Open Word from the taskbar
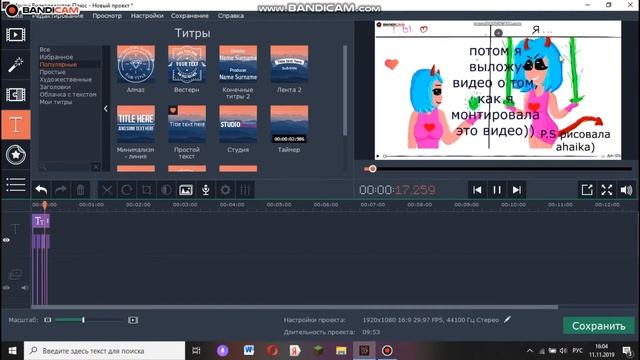This screenshot has width=640, height=360. point(249,351)
